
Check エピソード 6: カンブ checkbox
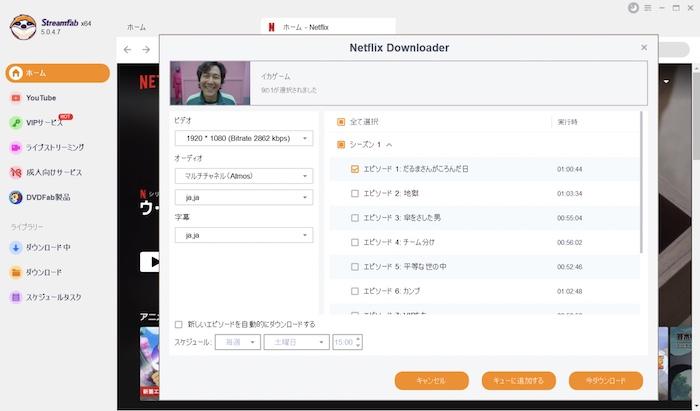pyautogui.click(x=355, y=291)
